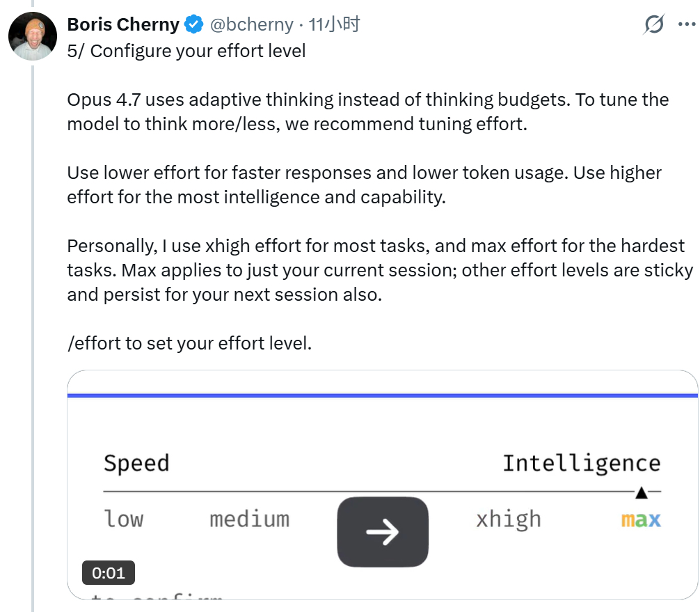The image size is (700, 612).
Task: Click the 0:01 video time badge
Action: pos(108,573)
